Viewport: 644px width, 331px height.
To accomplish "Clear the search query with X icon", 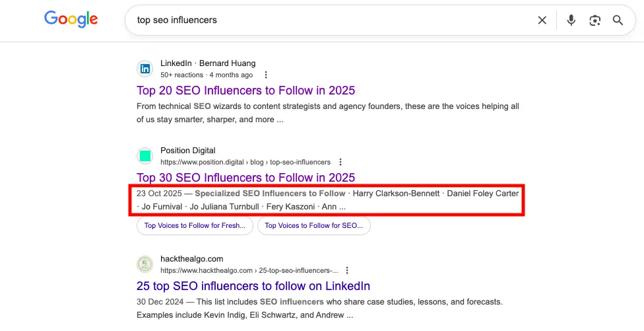I will point(542,20).
